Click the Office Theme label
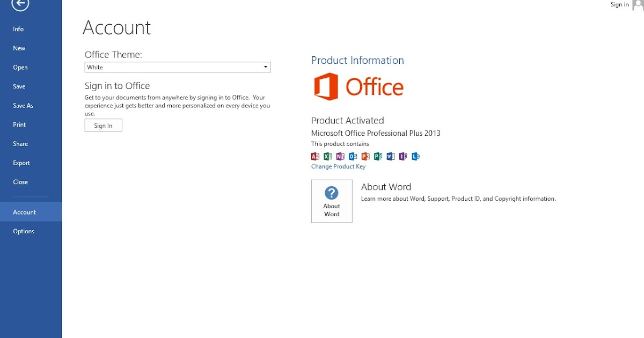 point(113,54)
